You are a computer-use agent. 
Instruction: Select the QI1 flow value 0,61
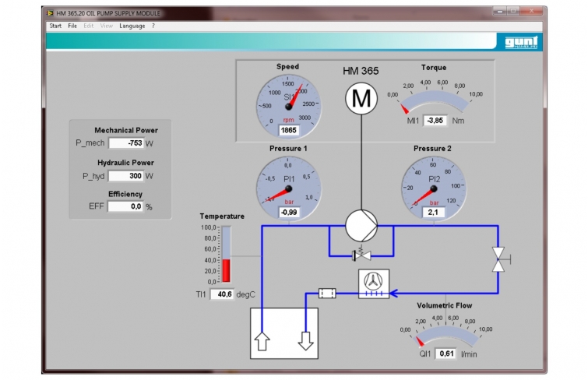pyautogui.click(x=445, y=354)
